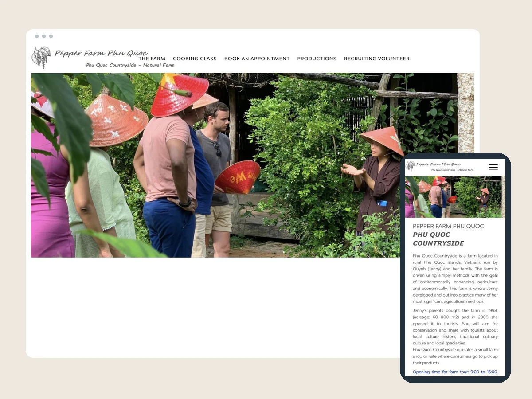Click the bold PHU QUOC COUNTRYSIDE heading
This screenshot has width=532, height=399.
438,239
